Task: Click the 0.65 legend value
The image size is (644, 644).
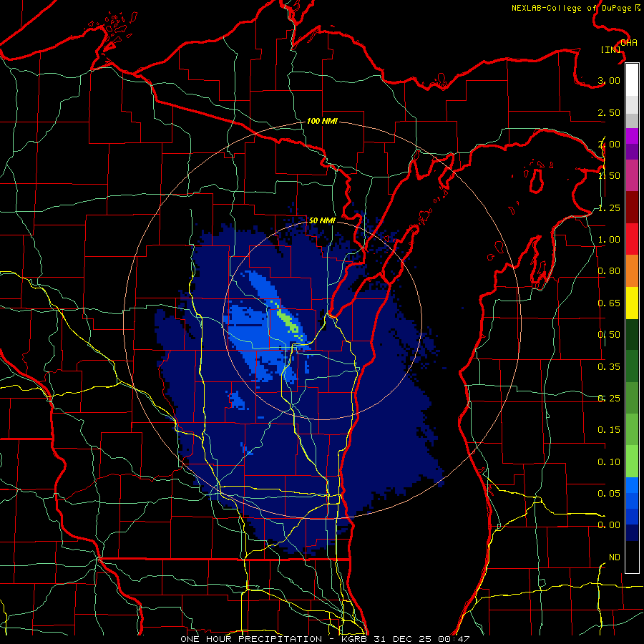Action: [x=609, y=303]
